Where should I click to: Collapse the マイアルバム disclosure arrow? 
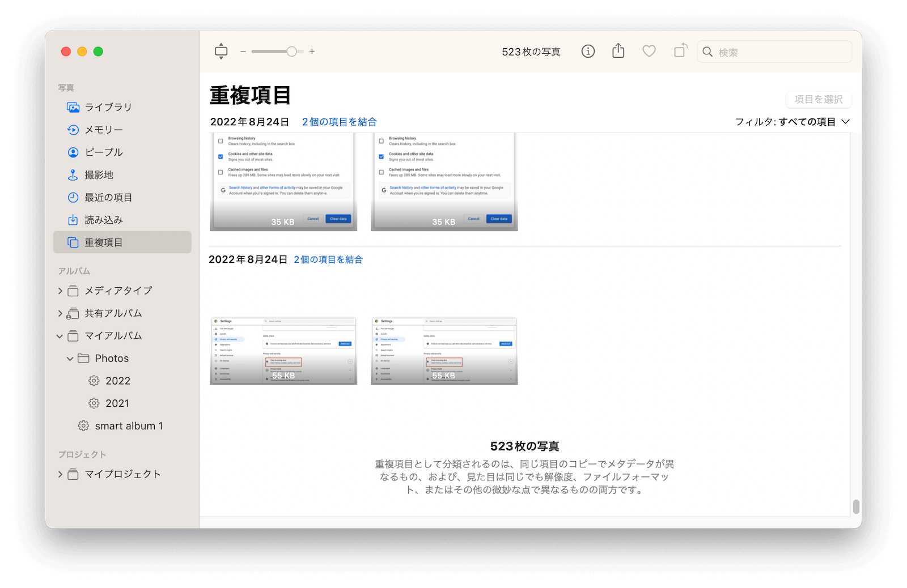[x=60, y=336]
